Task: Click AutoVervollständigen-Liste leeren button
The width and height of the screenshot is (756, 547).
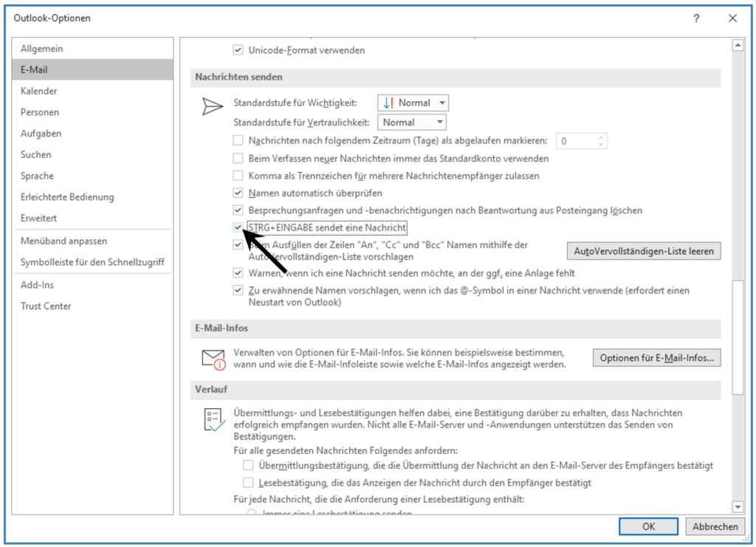Action: pyautogui.click(x=644, y=251)
